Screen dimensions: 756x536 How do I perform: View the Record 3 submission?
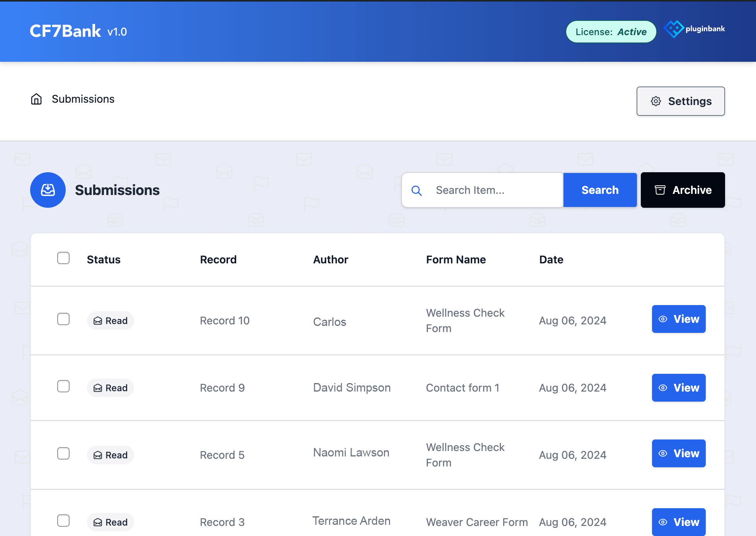point(679,522)
